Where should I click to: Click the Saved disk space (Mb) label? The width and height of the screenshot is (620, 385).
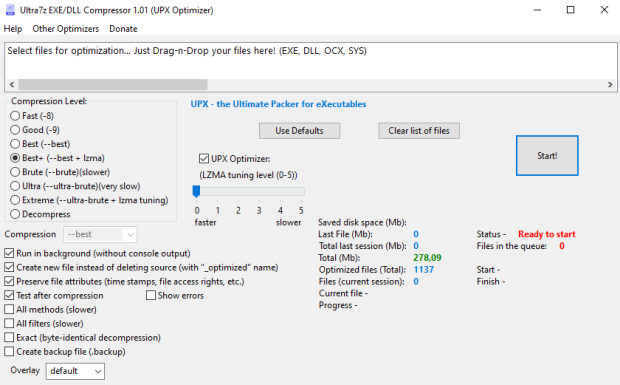point(362,223)
